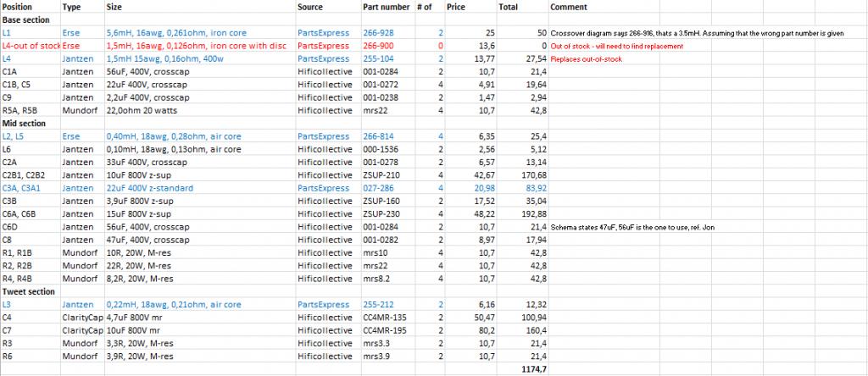The image size is (868, 376).
Task: Click the Tweet section heading cell
Action: pyautogui.click(x=31, y=291)
